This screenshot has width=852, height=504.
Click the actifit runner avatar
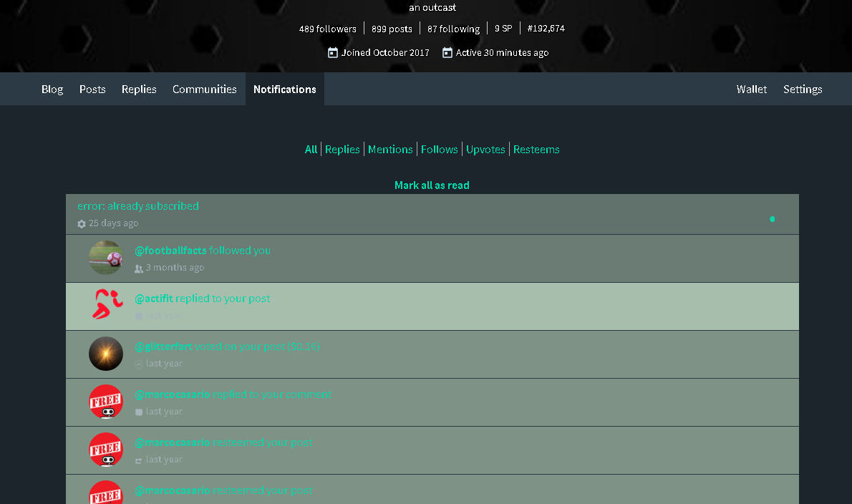point(106,305)
